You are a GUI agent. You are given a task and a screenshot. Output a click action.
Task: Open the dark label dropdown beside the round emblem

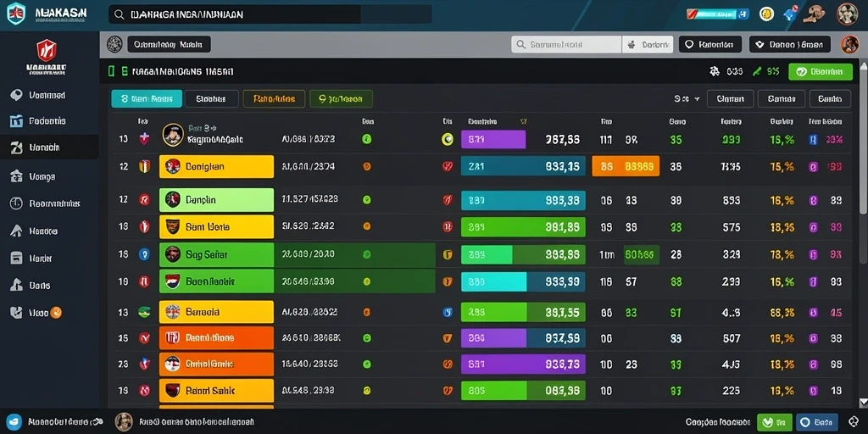coord(169,44)
